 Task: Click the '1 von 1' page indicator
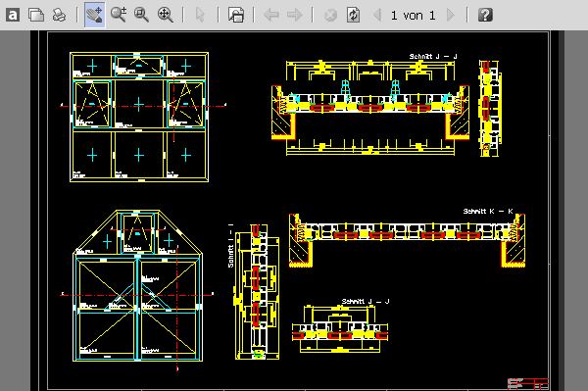(x=414, y=16)
